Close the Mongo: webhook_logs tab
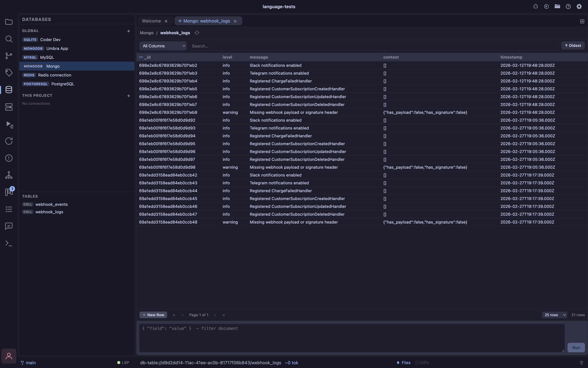This screenshot has height=368, width=588. tap(235, 21)
